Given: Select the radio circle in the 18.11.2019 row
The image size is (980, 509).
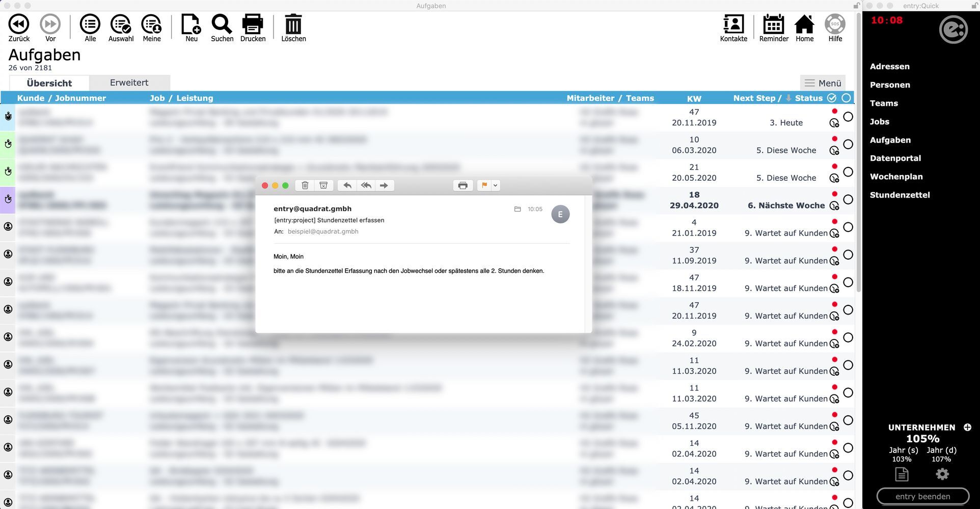Looking at the screenshot, I should 848,282.
